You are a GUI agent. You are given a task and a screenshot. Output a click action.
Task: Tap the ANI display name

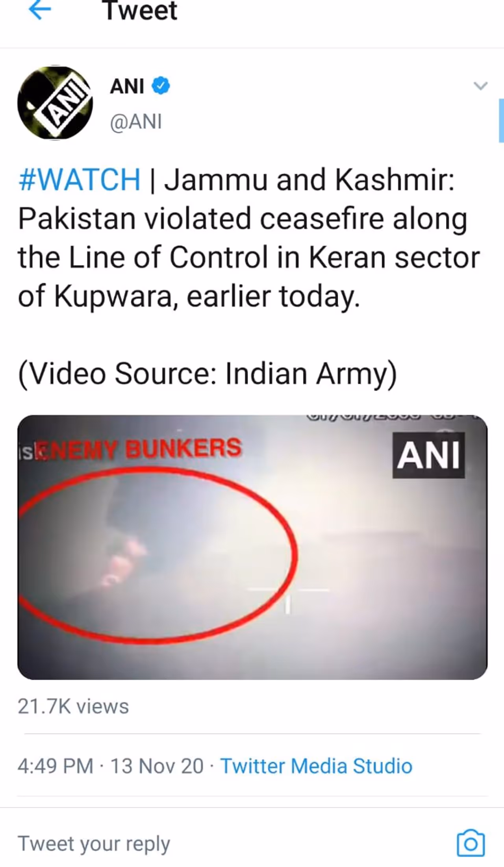(127, 86)
